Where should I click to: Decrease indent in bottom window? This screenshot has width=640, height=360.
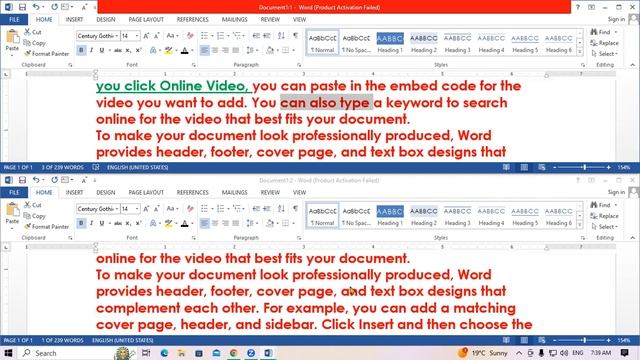coord(256,209)
